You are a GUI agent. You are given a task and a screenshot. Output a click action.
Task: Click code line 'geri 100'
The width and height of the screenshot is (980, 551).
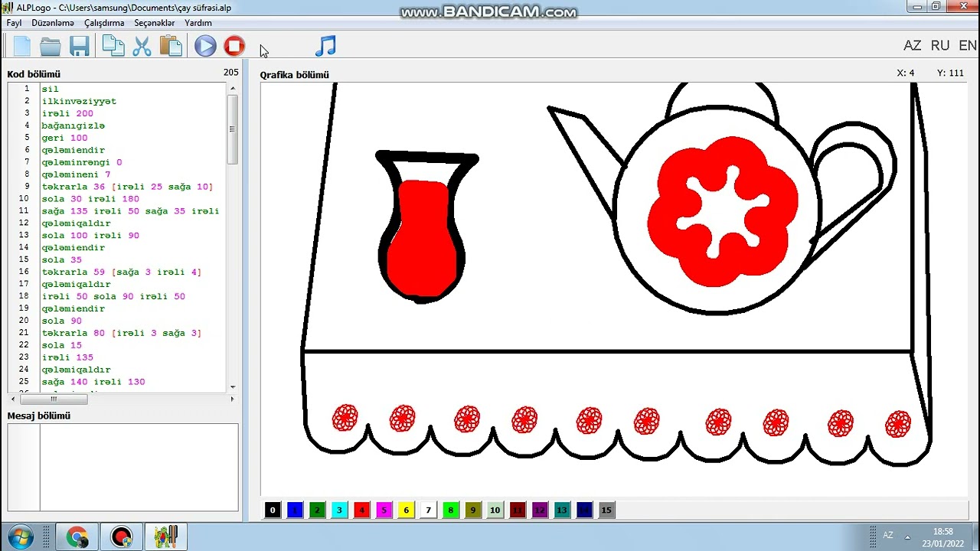click(x=64, y=138)
